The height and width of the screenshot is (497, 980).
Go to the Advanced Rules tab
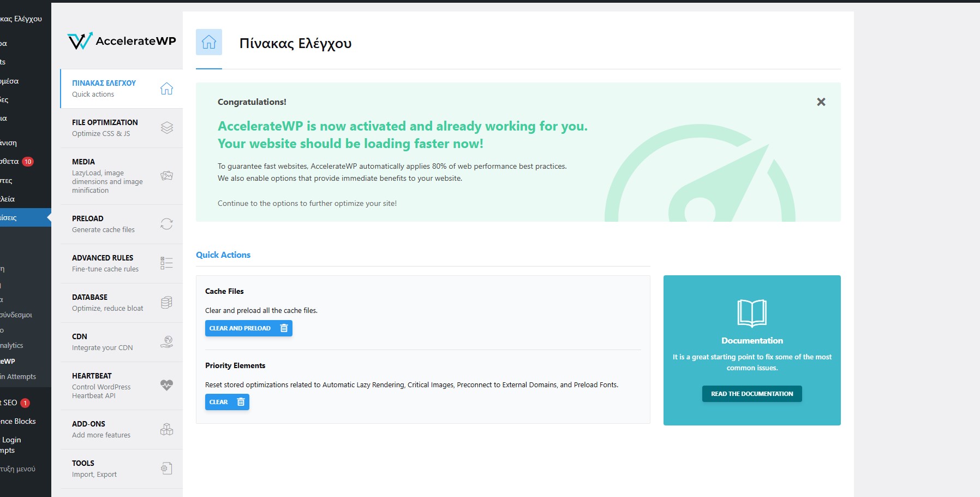(x=121, y=263)
